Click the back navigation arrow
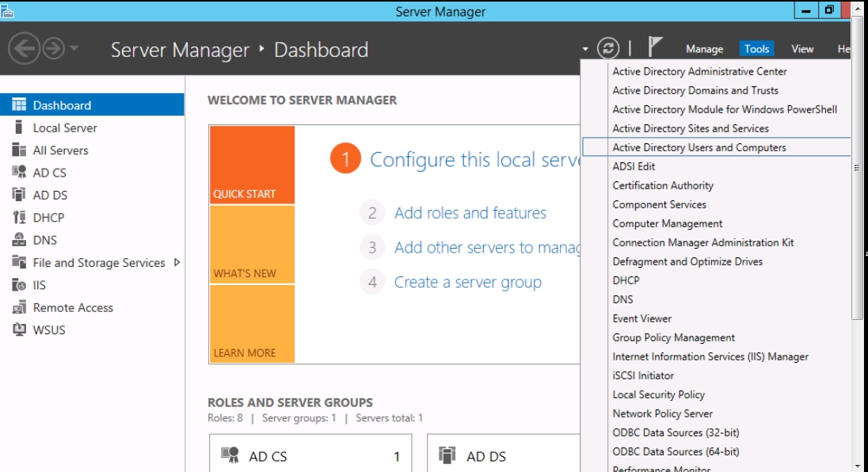 tap(24, 48)
